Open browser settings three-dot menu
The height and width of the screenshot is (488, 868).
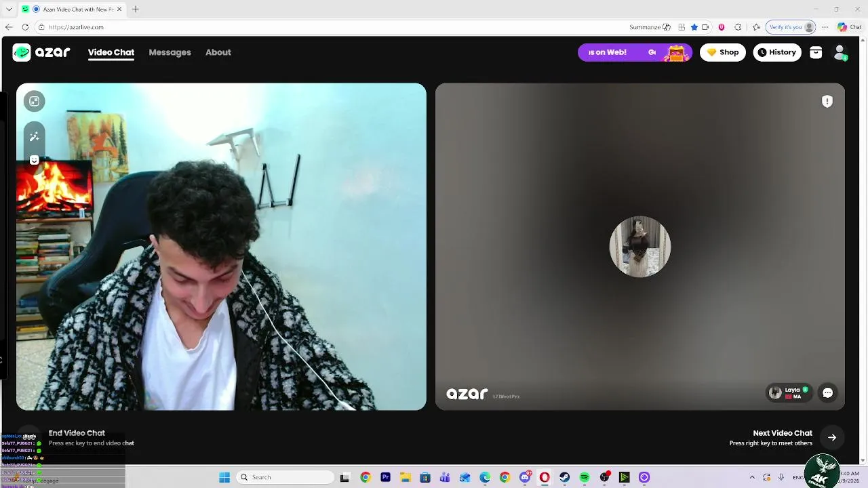click(825, 27)
